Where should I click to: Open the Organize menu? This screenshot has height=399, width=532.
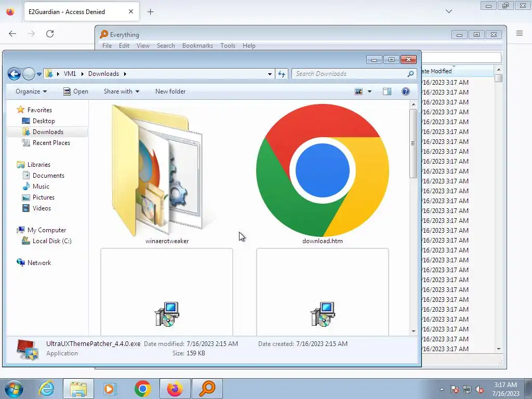pos(31,91)
